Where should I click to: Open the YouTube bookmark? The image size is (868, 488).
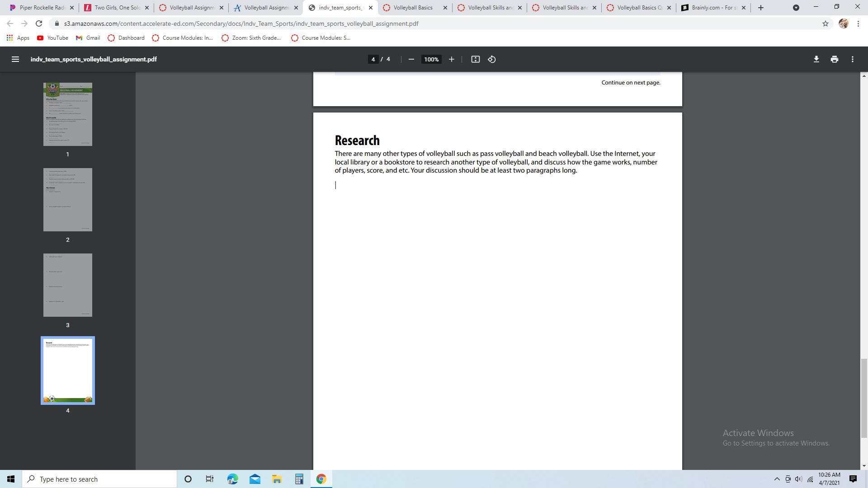point(52,38)
